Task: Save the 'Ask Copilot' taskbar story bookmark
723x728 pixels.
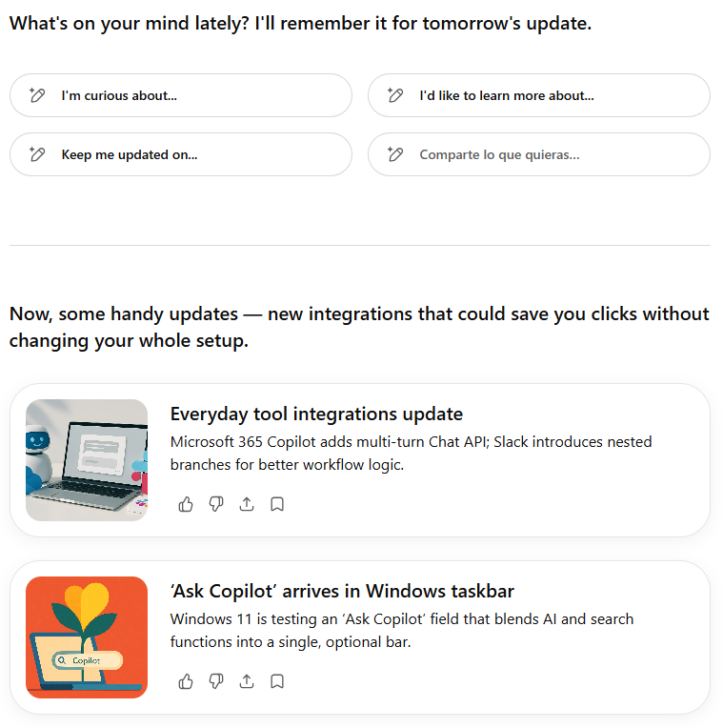Action: [x=277, y=681]
